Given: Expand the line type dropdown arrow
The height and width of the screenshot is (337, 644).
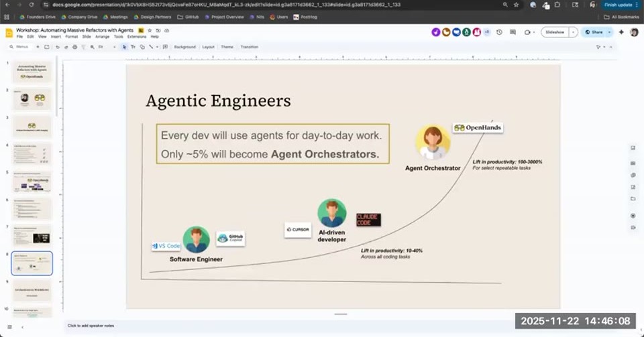Looking at the screenshot, I should coord(157,47).
